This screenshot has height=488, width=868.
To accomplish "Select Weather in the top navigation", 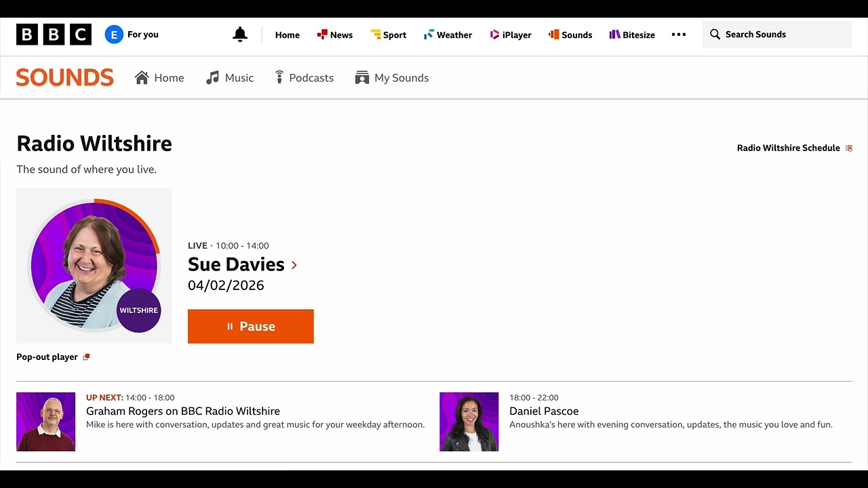I will tap(448, 35).
